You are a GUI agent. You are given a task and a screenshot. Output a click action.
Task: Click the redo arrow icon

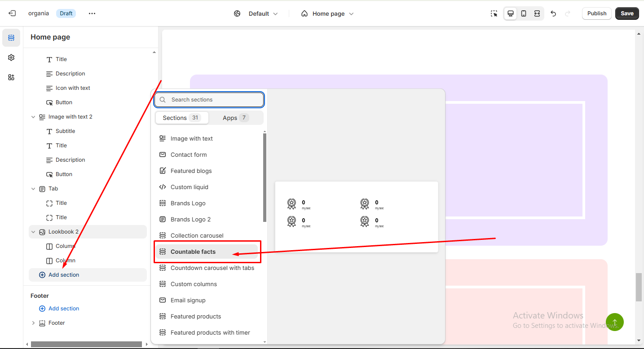pos(568,13)
